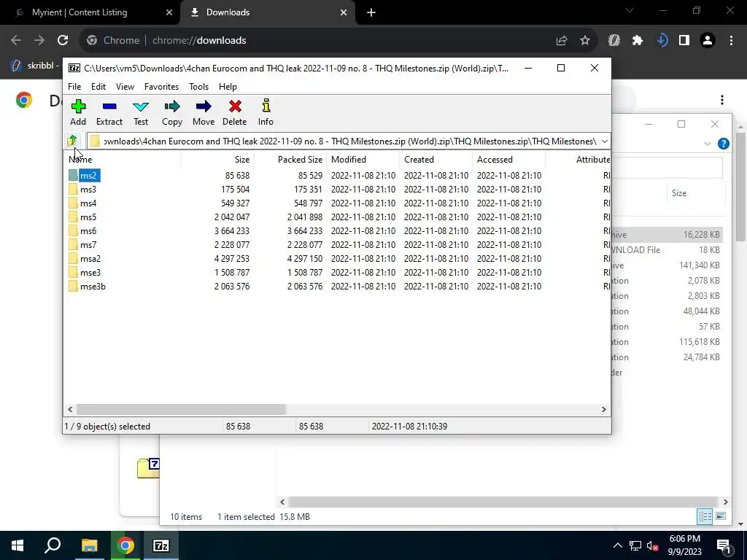Sort by Created column header
The height and width of the screenshot is (560, 747).
436,160
